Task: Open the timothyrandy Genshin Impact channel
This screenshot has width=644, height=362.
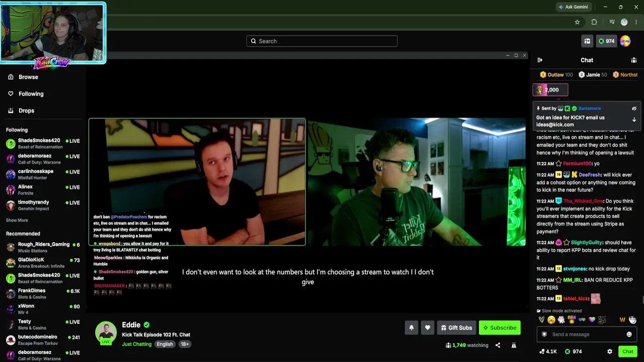Action: point(43,206)
